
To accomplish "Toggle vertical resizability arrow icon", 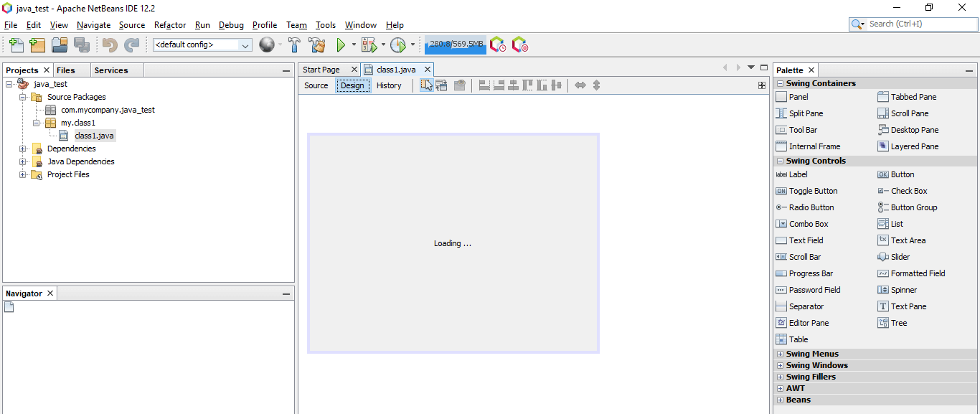I will coord(595,85).
